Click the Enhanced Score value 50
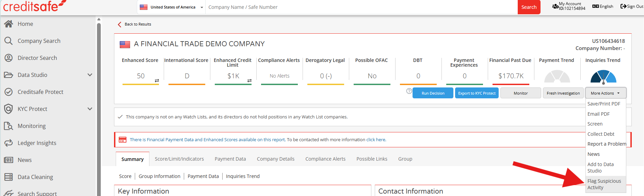The image size is (644, 196). click(x=141, y=76)
